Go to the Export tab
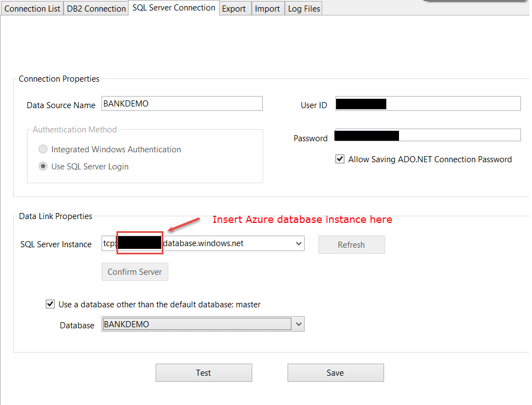532x405 pixels. coord(233,9)
